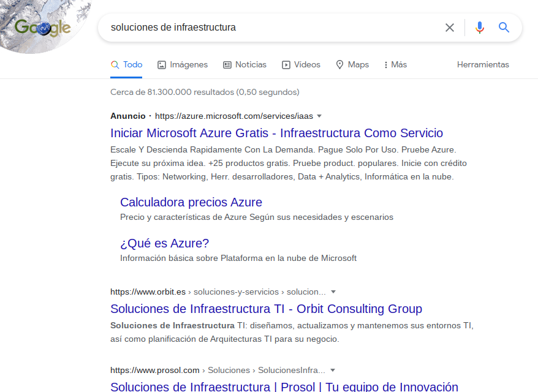Open Soluciones de Infraestructura TI Orbit result
Screen dimensions: 538x392
[267, 309]
